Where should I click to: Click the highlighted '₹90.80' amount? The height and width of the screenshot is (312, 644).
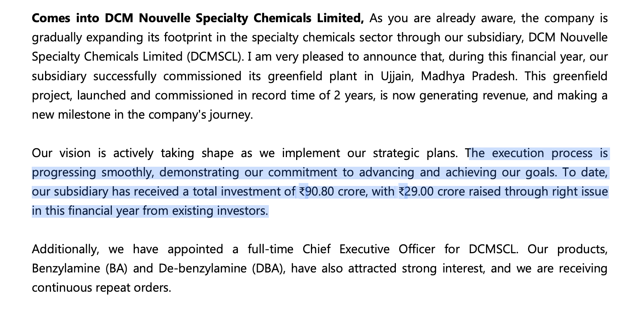click(316, 191)
